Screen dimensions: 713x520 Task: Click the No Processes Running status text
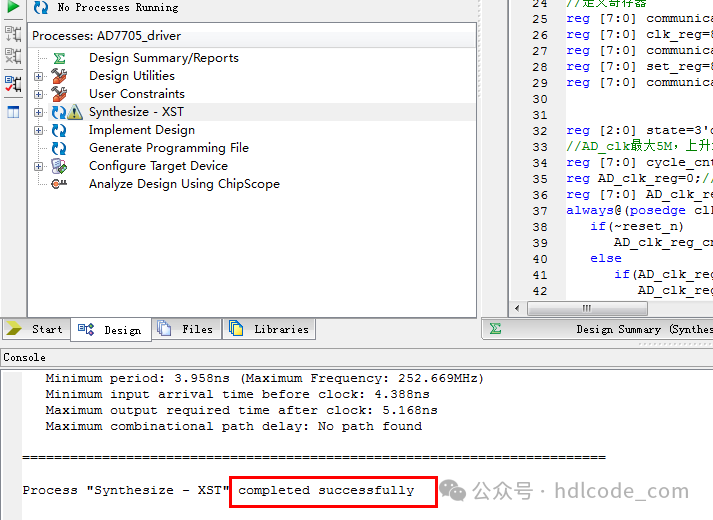coord(118,8)
